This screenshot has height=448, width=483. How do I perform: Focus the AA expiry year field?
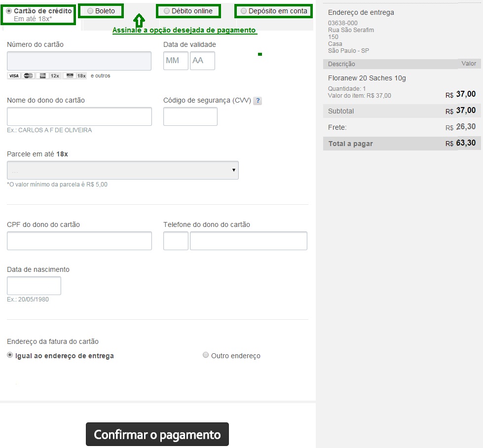click(x=202, y=61)
